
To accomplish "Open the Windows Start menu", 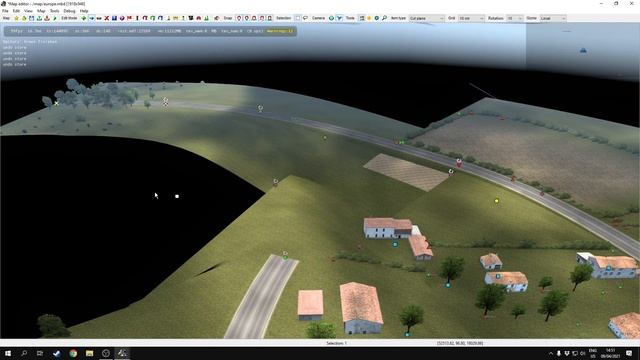I will tap(8, 353).
